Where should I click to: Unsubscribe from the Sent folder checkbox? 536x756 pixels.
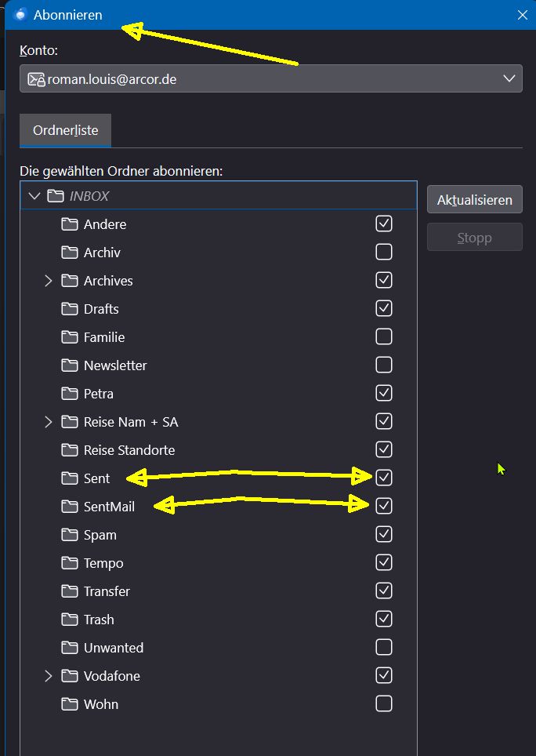pyautogui.click(x=384, y=478)
